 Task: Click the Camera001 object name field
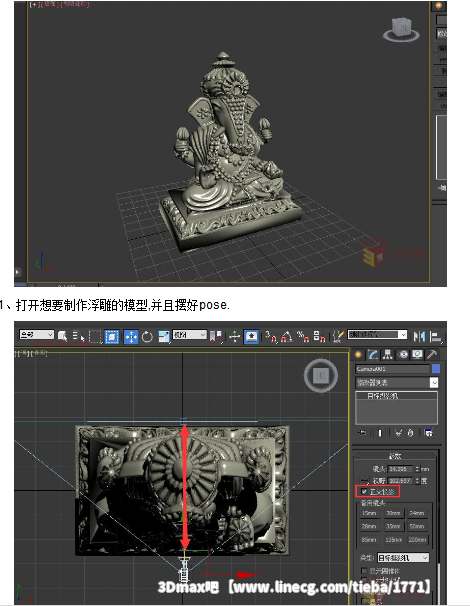(x=392, y=369)
